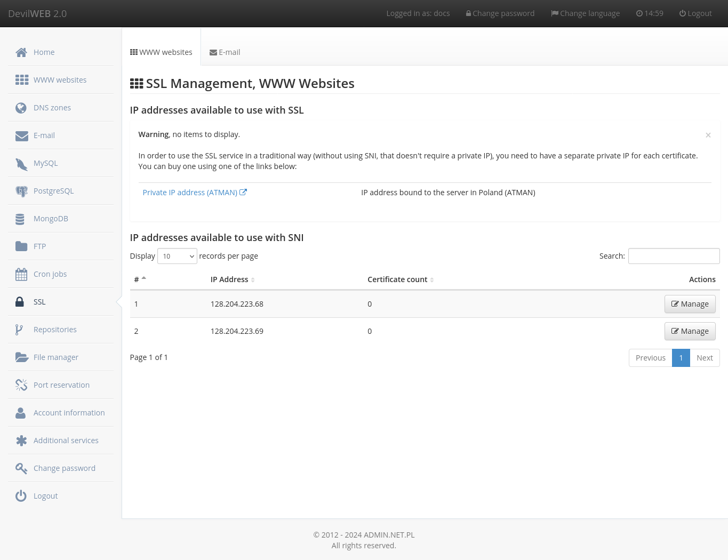Open the records per page dropdown

pyautogui.click(x=177, y=256)
